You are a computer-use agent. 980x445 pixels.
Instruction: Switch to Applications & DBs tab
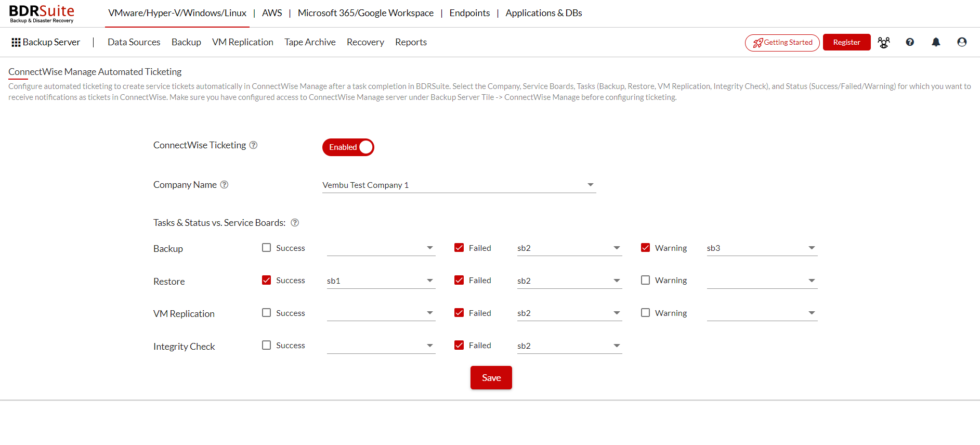click(544, 13)
